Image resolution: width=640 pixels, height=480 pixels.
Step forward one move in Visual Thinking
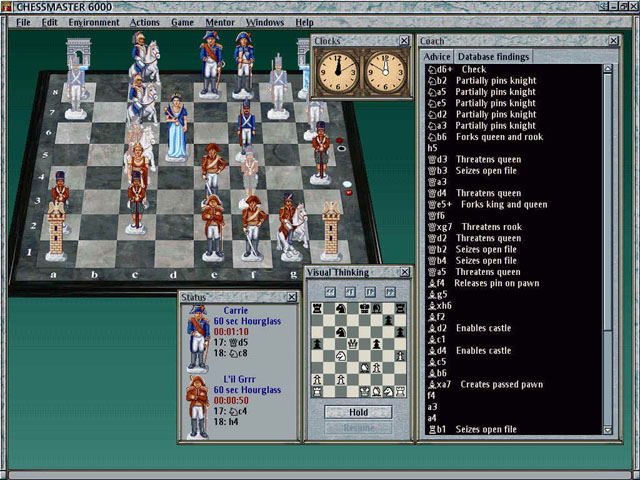pos(370,292)
